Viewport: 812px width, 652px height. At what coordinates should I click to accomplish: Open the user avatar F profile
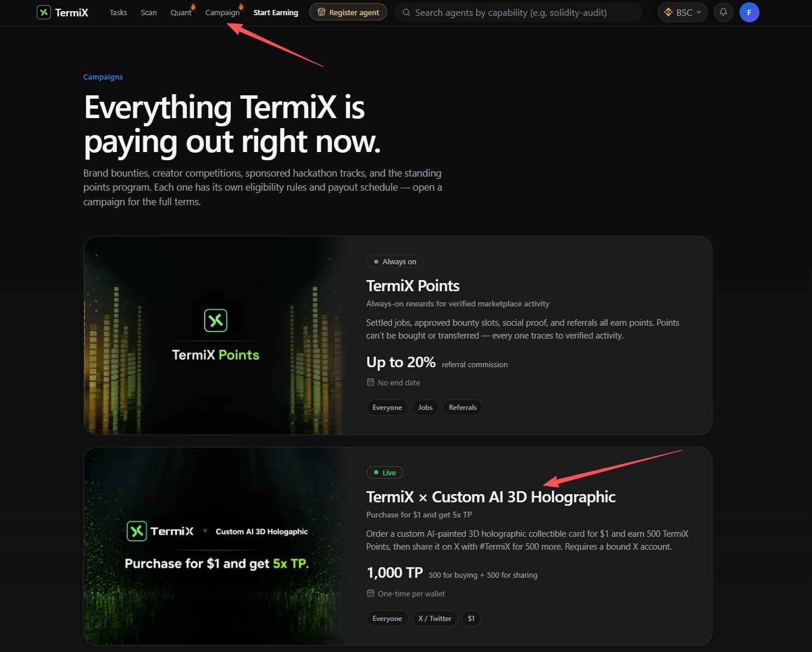click(x=749, y=12)
